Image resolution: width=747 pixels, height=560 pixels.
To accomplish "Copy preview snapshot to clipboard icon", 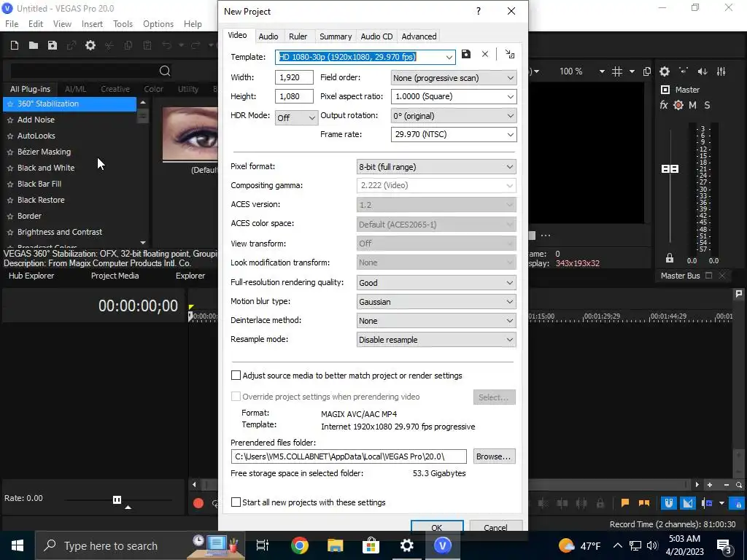I will tap(646, 71).
